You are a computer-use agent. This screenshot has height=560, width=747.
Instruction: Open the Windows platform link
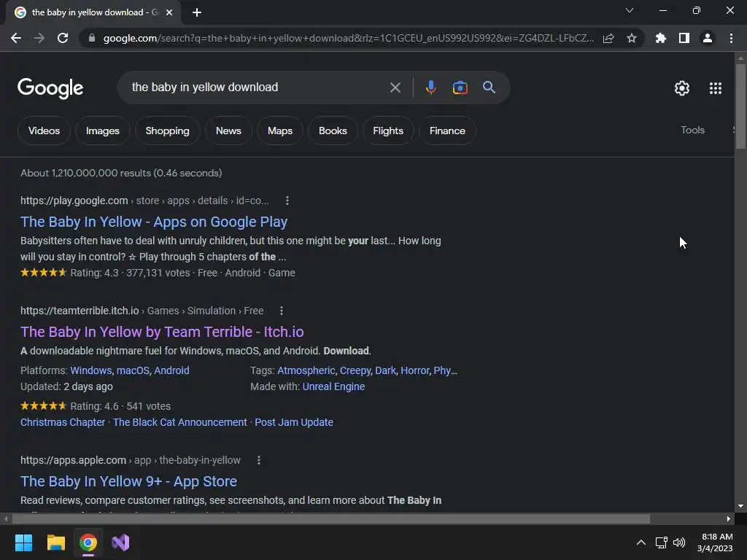coord(90,370)
